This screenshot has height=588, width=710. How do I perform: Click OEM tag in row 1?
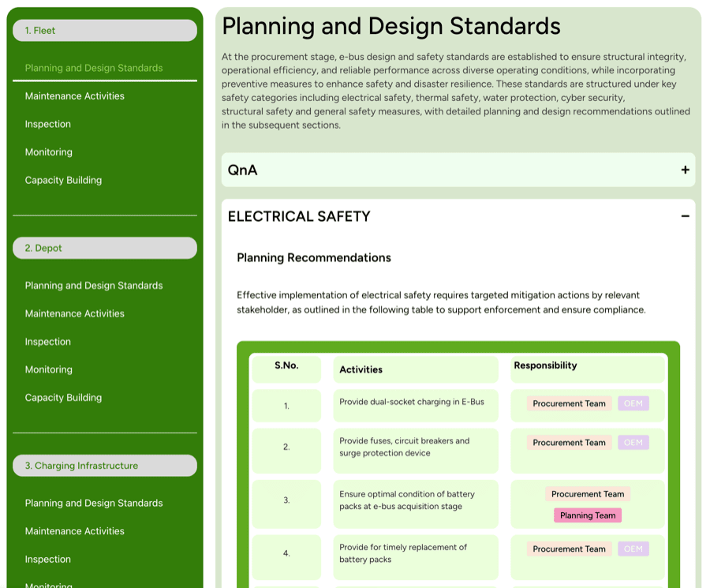(633, 403)
